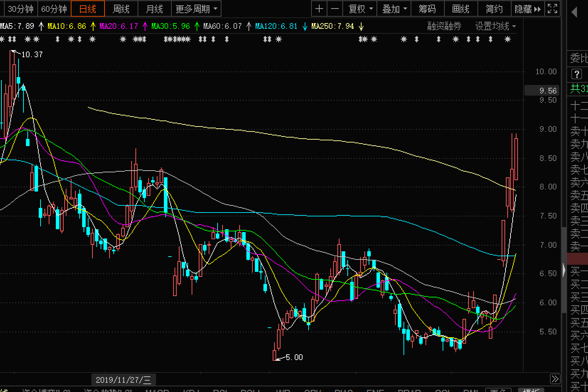The width and height of the screenshot is (588, 392).
Task: Click the MA60:6.07 label
Action: (x=223, y=26)
